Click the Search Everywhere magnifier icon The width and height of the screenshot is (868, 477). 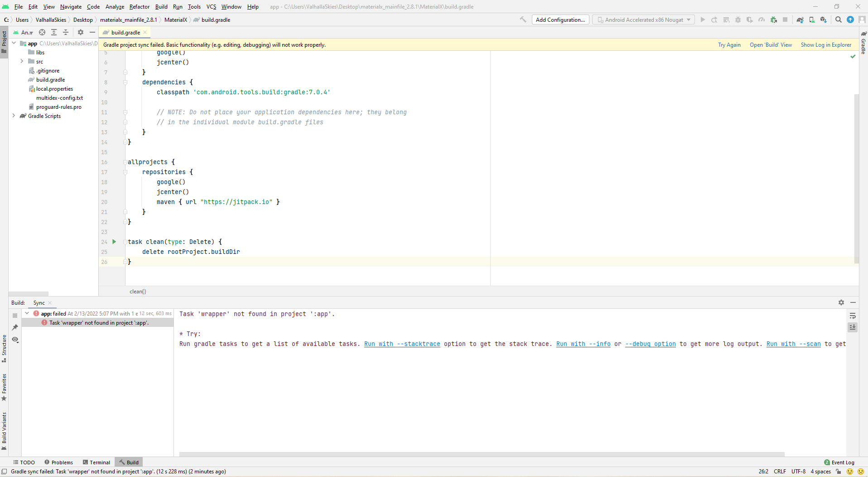(x=839, y=19)
